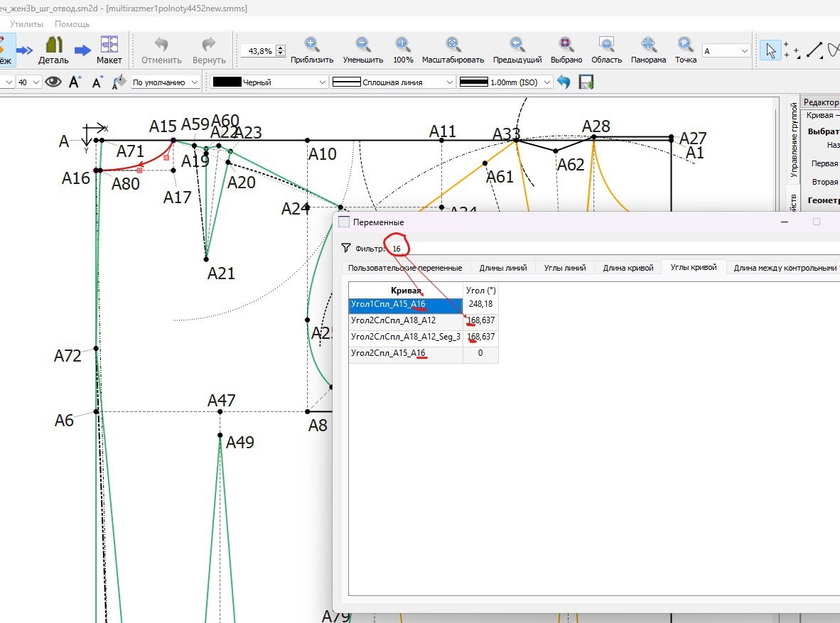Open the Помощь menu

pyautogui.click(x=72, y=24)
